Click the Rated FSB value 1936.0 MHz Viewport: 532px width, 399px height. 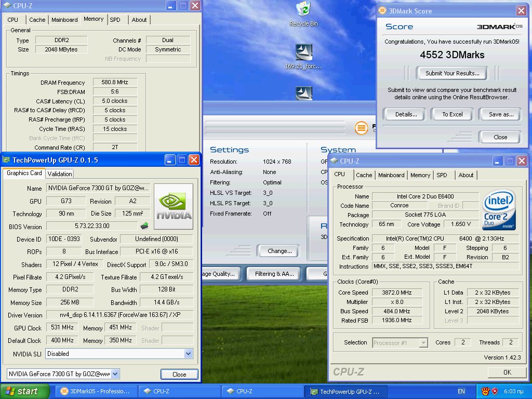click(x=397, y=320)
